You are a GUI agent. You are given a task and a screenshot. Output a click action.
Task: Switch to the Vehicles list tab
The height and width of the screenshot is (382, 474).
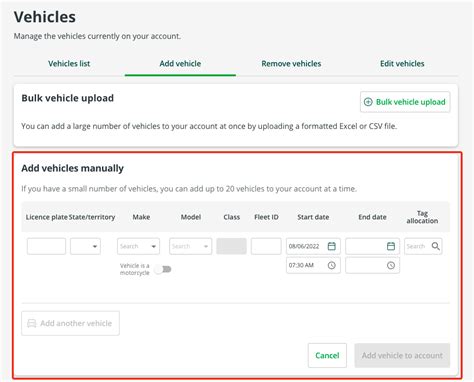coord(69,64)
